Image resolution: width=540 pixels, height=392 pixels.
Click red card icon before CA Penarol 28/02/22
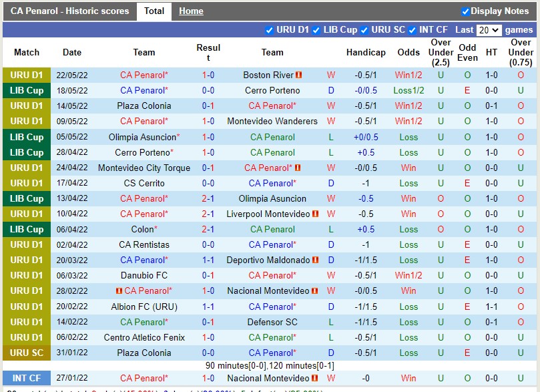[x=119, y=290]
